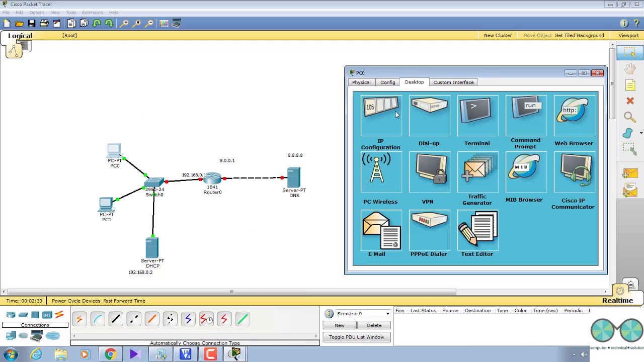Click the workspace vertical scrollbar
644x362 pixels.
click(612, 83)
